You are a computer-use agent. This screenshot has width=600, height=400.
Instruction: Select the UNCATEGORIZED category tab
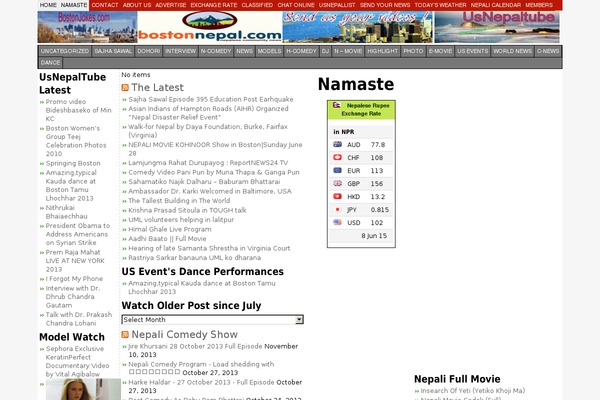tap(65, 51)
